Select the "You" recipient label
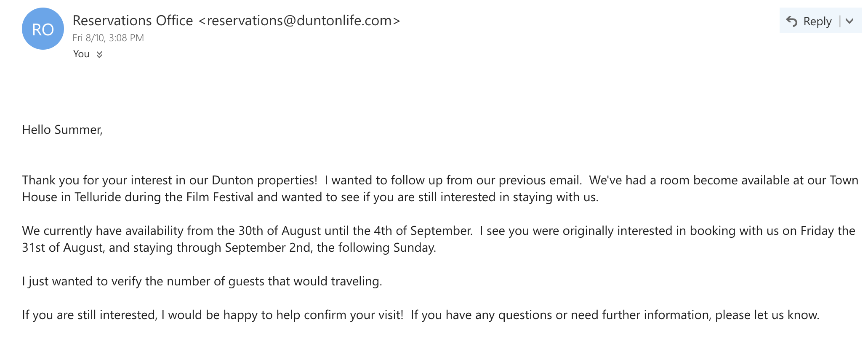This screenshot has width=868, height=346. (81, 54)
